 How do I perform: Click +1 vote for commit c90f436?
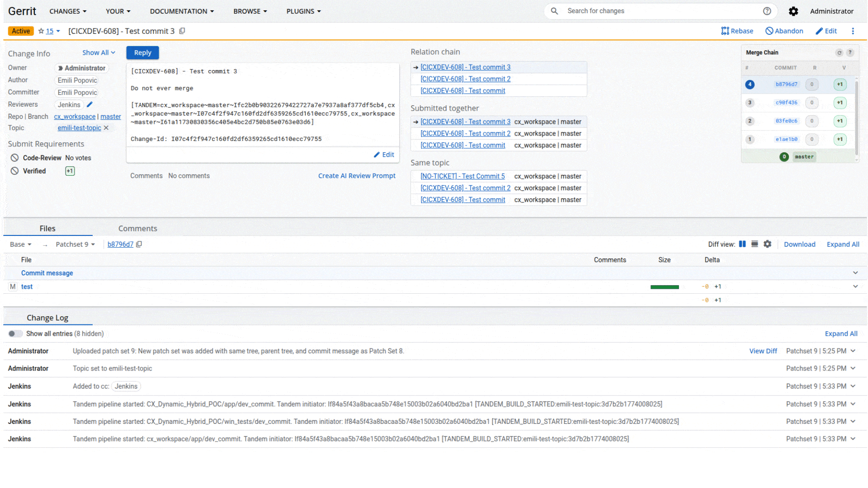[840, 103]
